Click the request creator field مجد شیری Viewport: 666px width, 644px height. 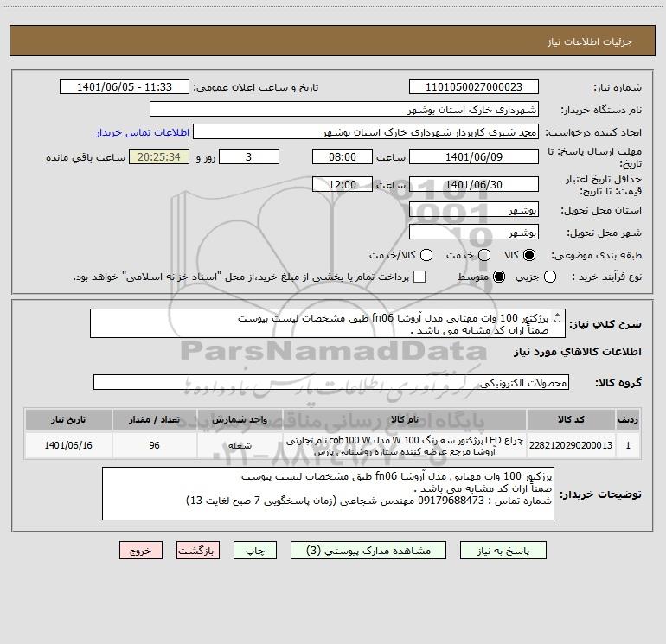tap(366, 132)
